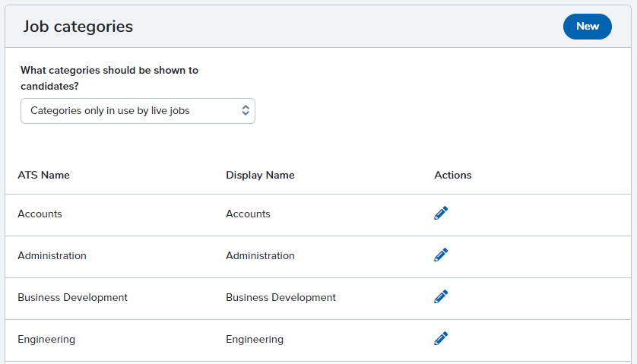Select the Administration ATS name cell
637x364 pixels.
click(52, 256)
